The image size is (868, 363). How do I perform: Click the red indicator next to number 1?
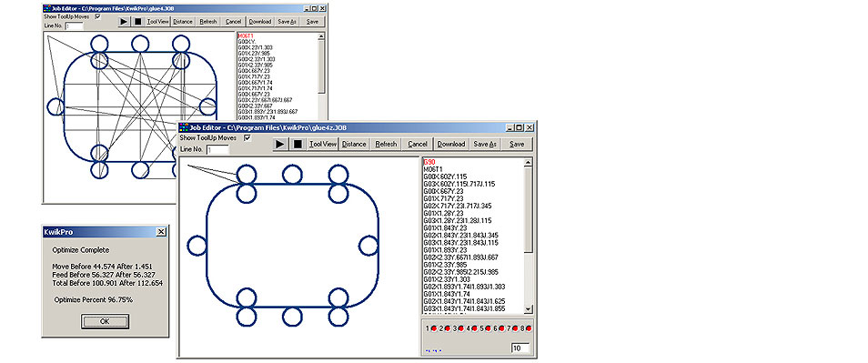tap(433, 328)
